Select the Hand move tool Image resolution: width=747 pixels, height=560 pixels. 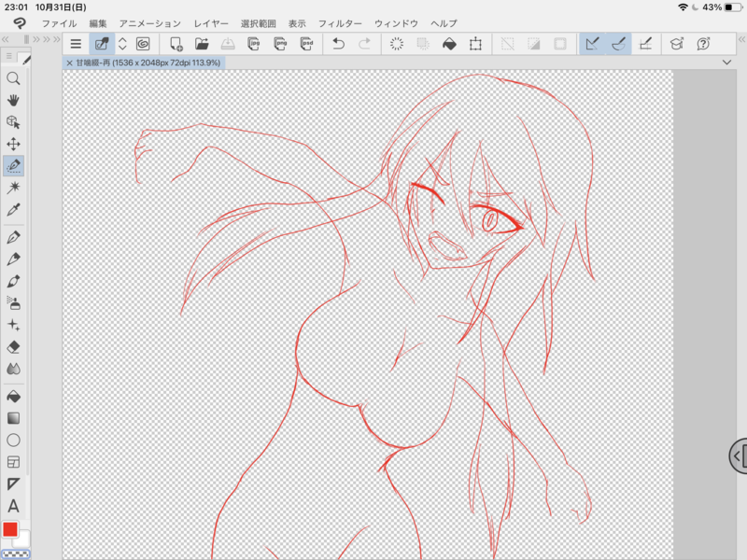[13, 100]
